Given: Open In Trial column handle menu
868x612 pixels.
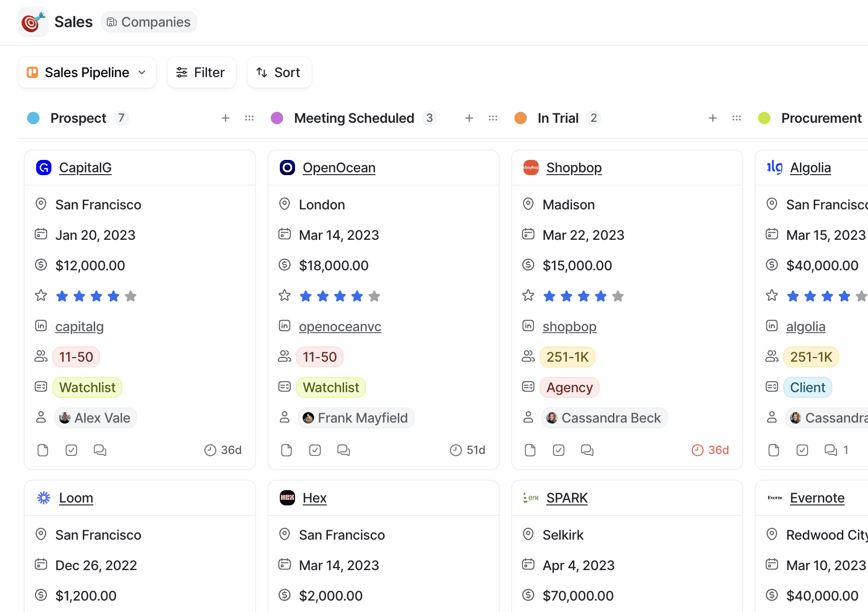Looking at the screenshot, I should pos(737,118).
